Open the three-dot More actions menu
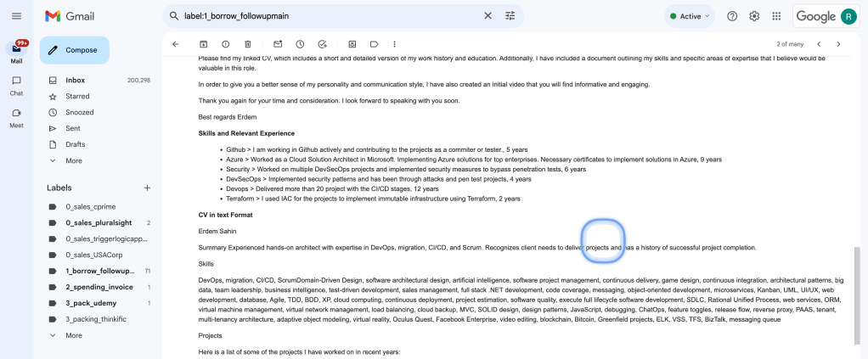Screen dimensions: 868x359 coord(394,44)
